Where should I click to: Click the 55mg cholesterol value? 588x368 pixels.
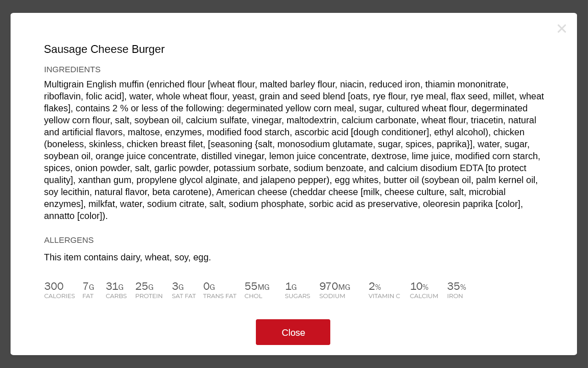pos(257,286)
